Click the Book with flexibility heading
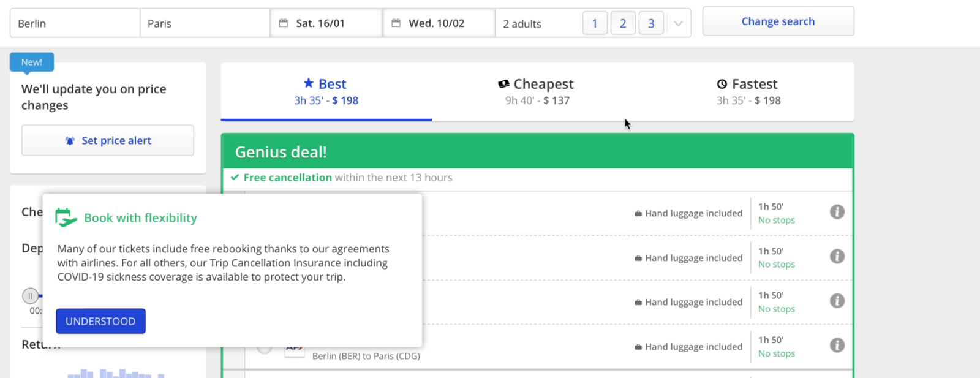 (141, 217)
